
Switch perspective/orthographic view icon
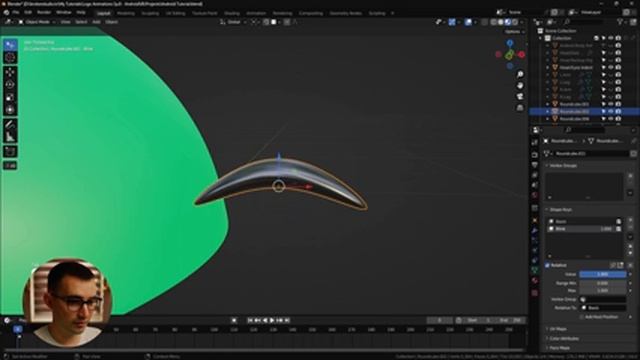pyautogui.click(x=520, y=107)
